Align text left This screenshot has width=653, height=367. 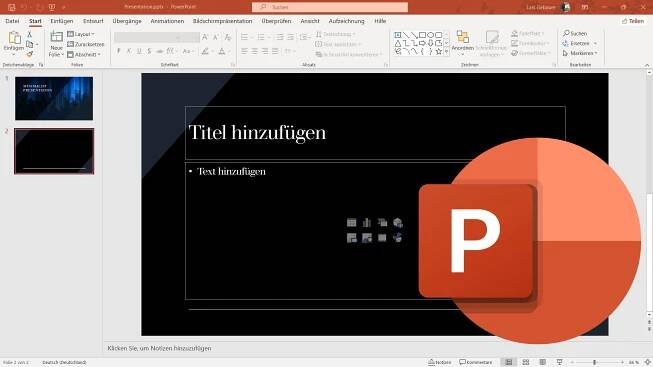244,51
